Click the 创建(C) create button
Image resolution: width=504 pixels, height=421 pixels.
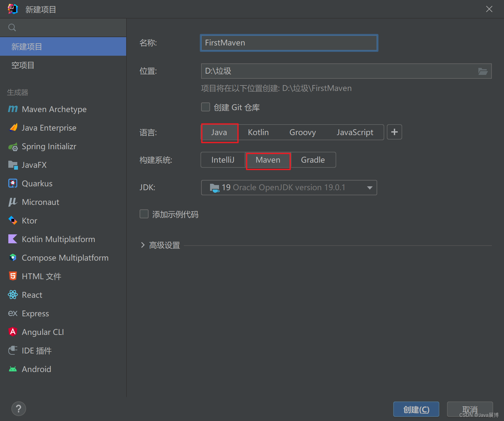[x=416, y=409]
